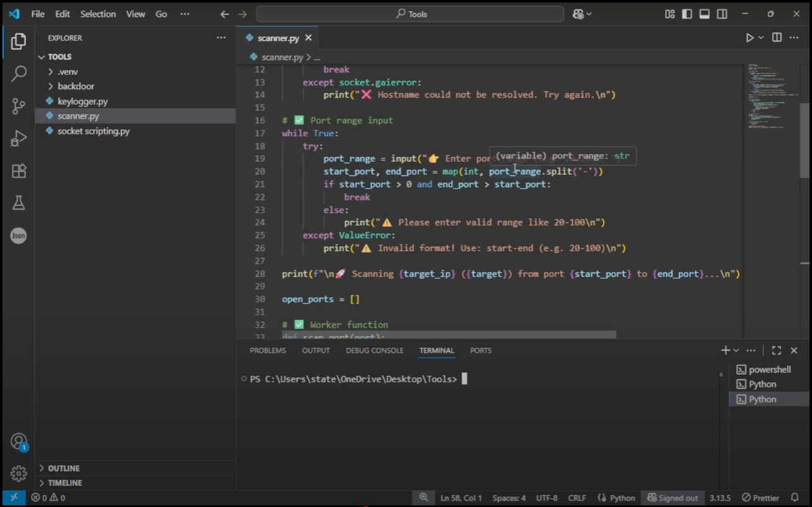Image resolution: width=812 pixels, height=507 pixels.
Task: Open the Testing flask view
Action: pos(19,203)
